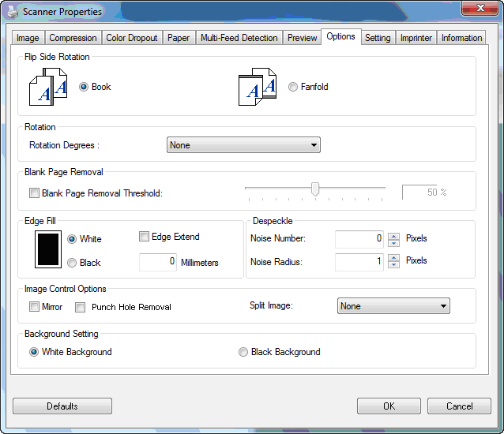Open the Rotation Degrees dropdown

(x=243, y=145)
